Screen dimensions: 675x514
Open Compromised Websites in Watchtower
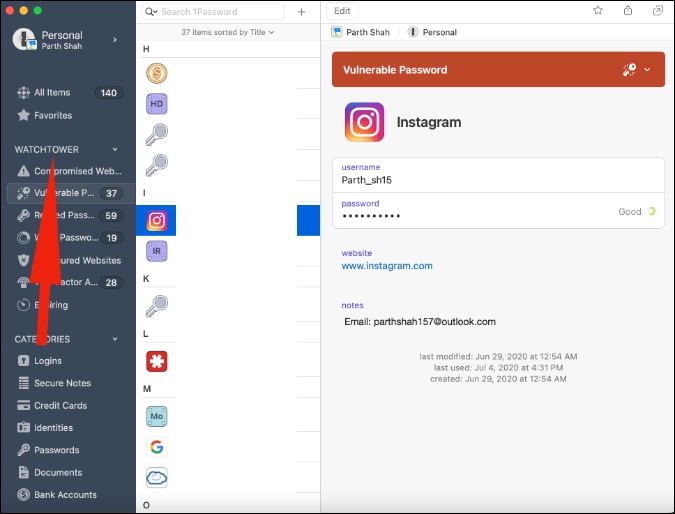69,171
